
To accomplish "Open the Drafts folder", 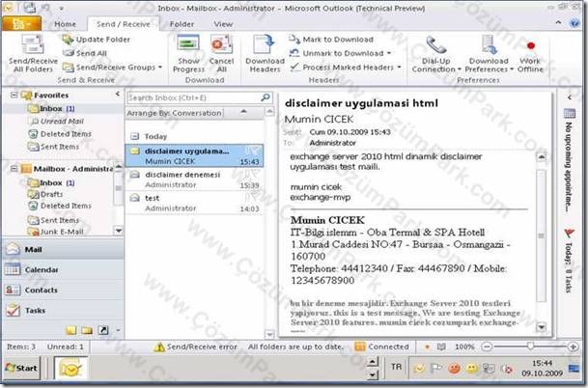I will (46, 194).
